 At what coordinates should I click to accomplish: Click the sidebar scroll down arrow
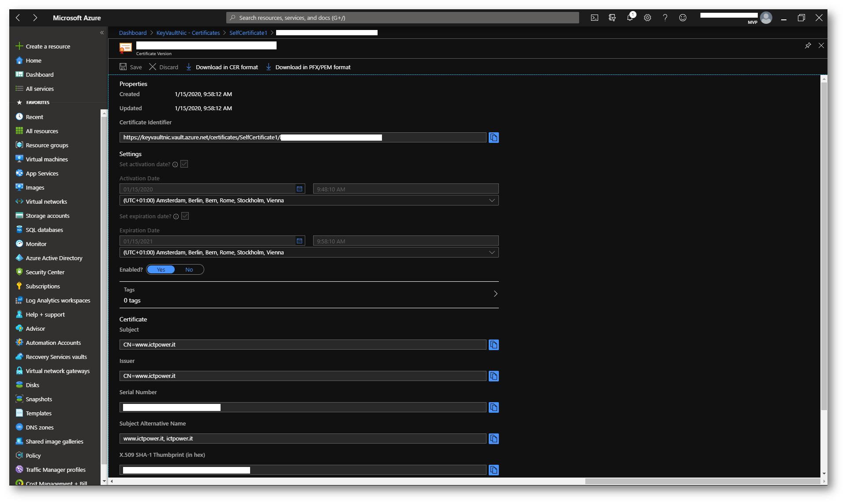[104, 481]
